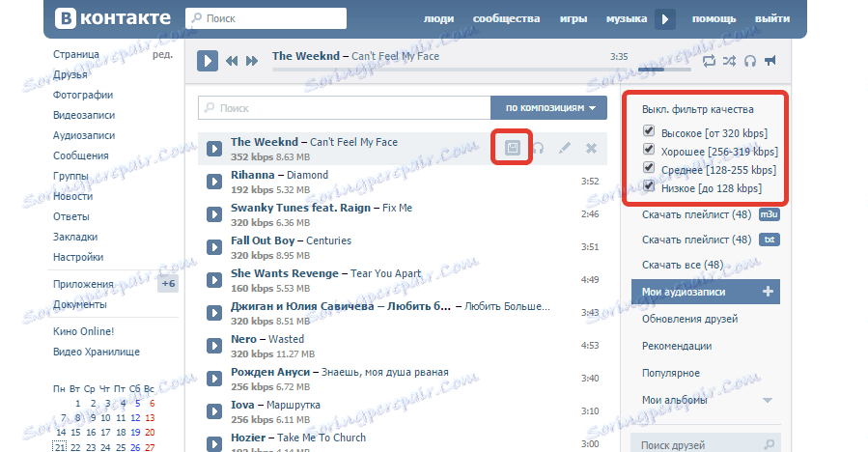Open Настройки in the left sidebar
Screen dimensions: 868x452
[78, 257]
